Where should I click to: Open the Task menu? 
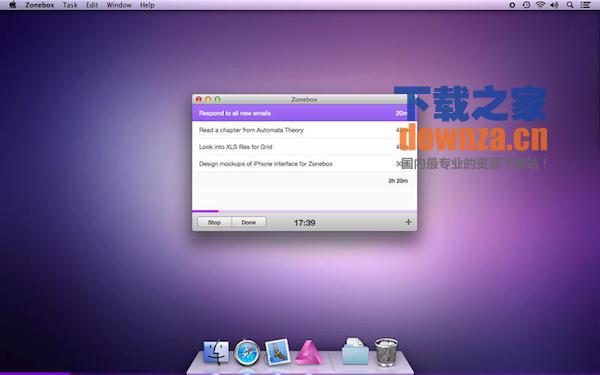70,5
